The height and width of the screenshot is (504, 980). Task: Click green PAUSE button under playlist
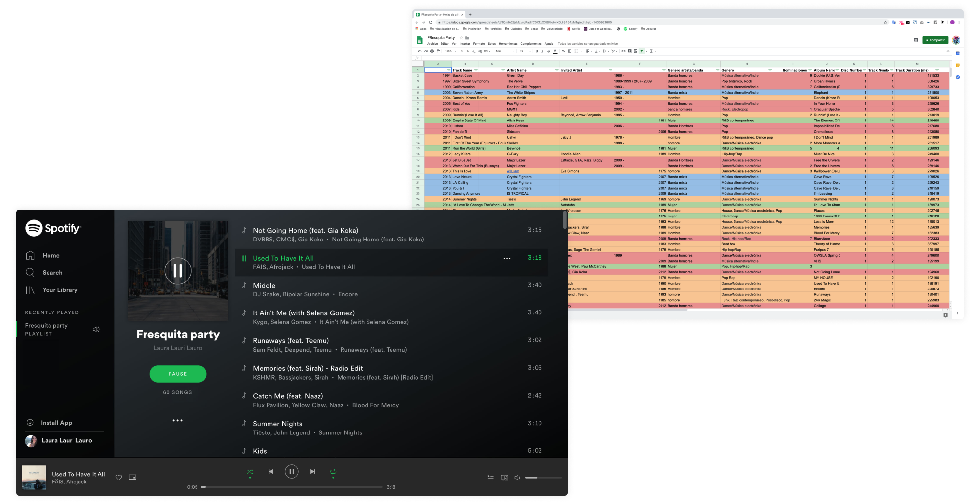coord(178,374)
